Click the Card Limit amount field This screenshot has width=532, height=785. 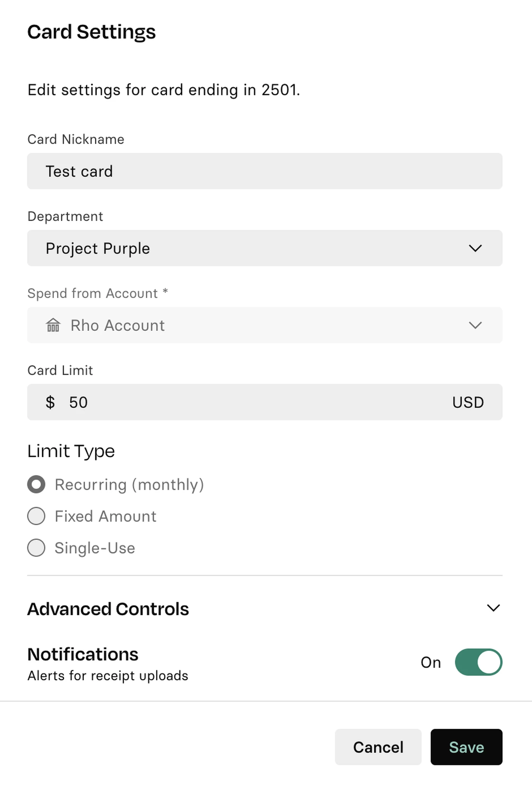tap(265, 402)
